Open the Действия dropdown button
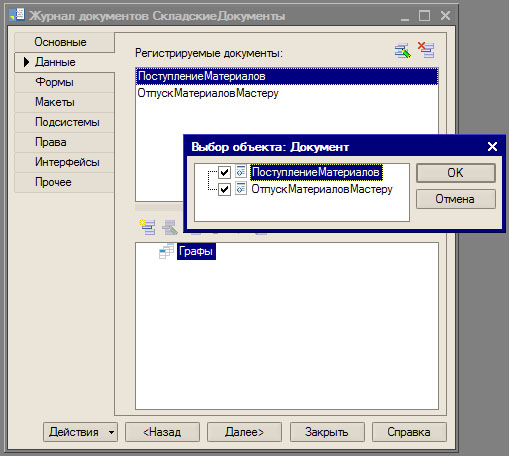Viewport: 509px width, 456px height. (x=80, y=432)
